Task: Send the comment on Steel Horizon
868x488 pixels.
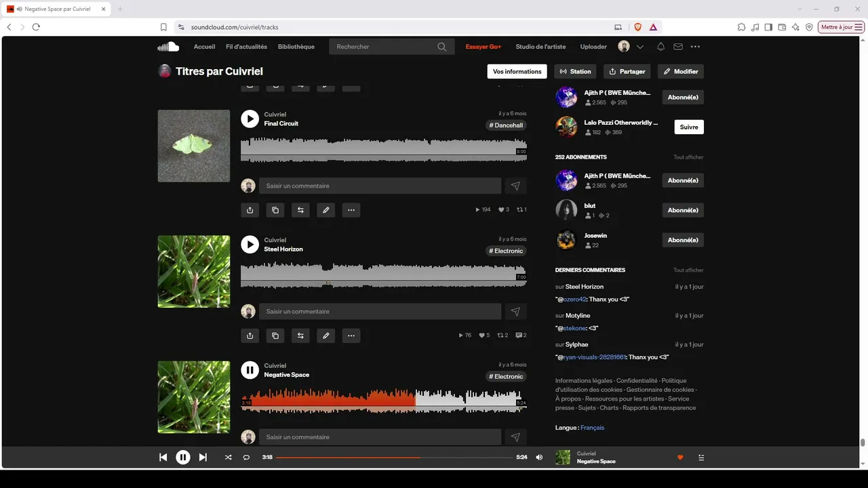Action: click(x=515, y=311)
